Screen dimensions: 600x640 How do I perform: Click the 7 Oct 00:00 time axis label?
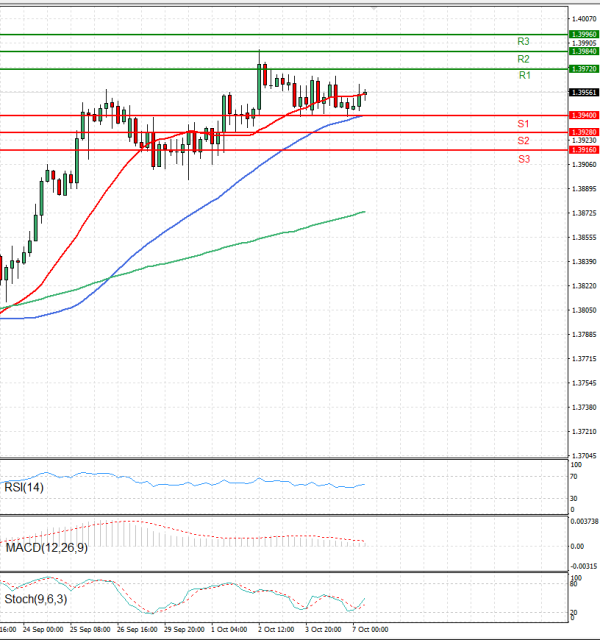pyautogui.click(x=368, y=630)
